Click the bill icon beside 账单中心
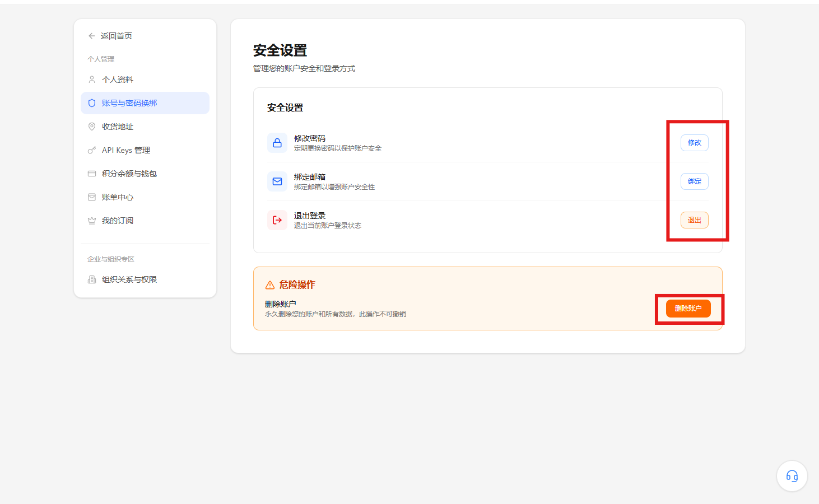This screenshot has width=819, height=504. pos(92,197)
